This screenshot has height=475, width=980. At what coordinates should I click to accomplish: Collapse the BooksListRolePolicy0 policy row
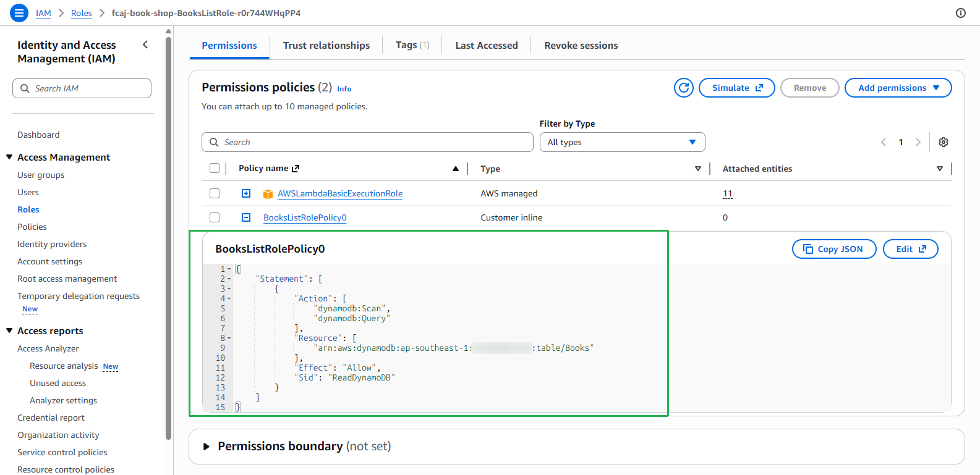click(x=246, y=217)
